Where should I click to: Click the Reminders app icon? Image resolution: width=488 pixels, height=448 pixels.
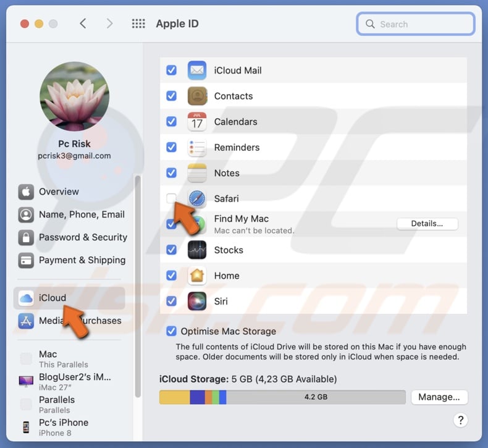pos(196,147)
